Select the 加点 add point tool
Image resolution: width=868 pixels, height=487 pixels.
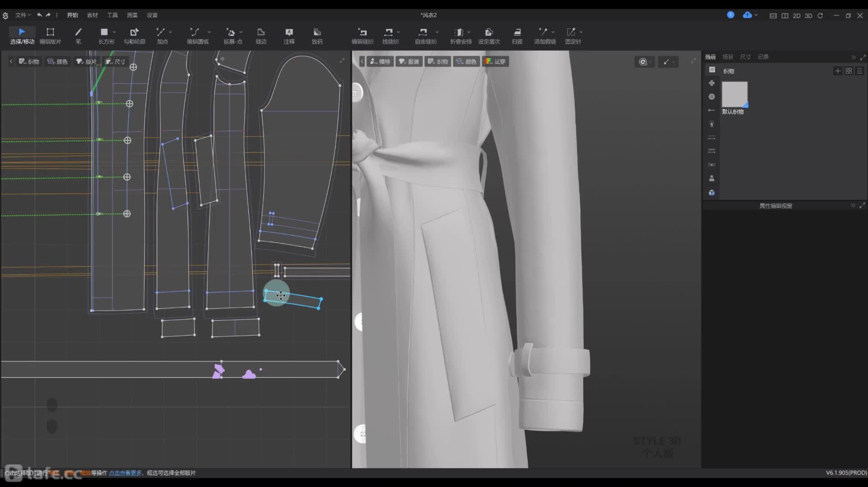pos(161,36)
